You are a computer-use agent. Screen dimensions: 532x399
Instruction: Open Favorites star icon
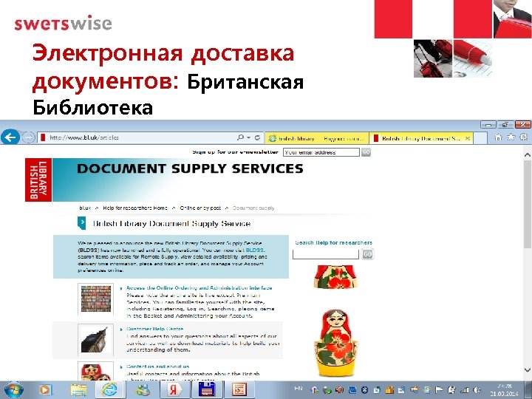(511, 137)
